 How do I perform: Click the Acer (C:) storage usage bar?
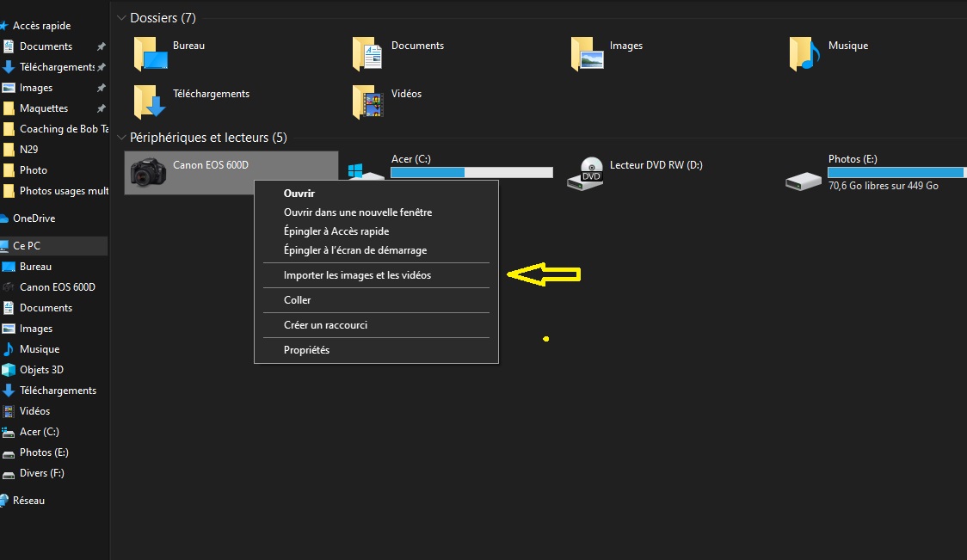point(471,173)
